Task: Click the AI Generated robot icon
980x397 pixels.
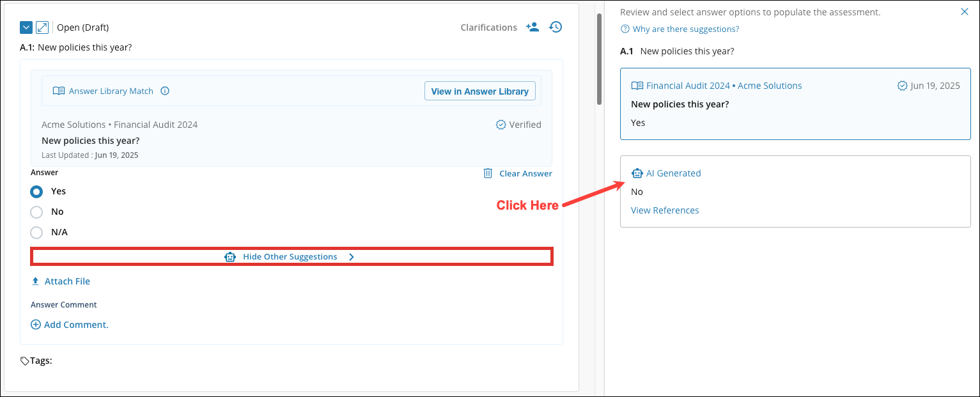Action: click(x=637, y=173)
